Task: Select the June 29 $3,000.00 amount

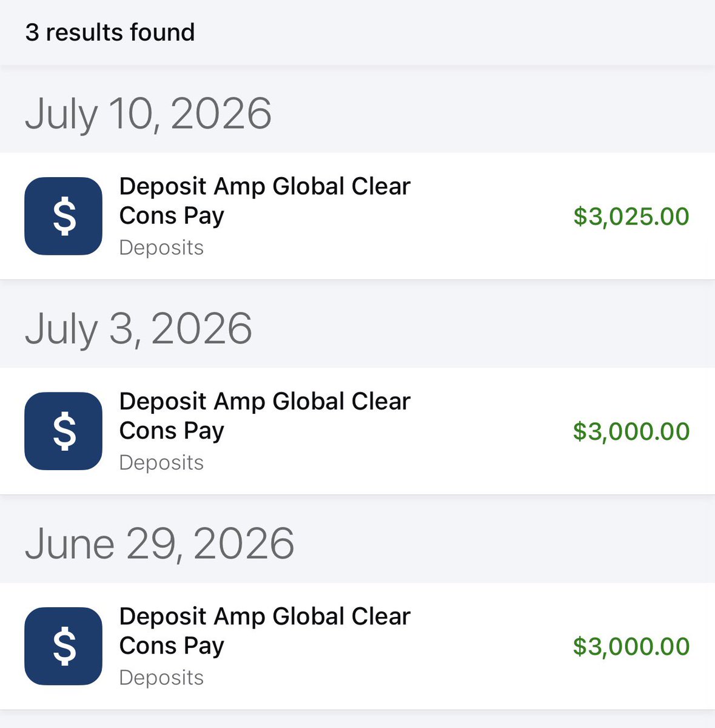Action: [x=631, y=646]
